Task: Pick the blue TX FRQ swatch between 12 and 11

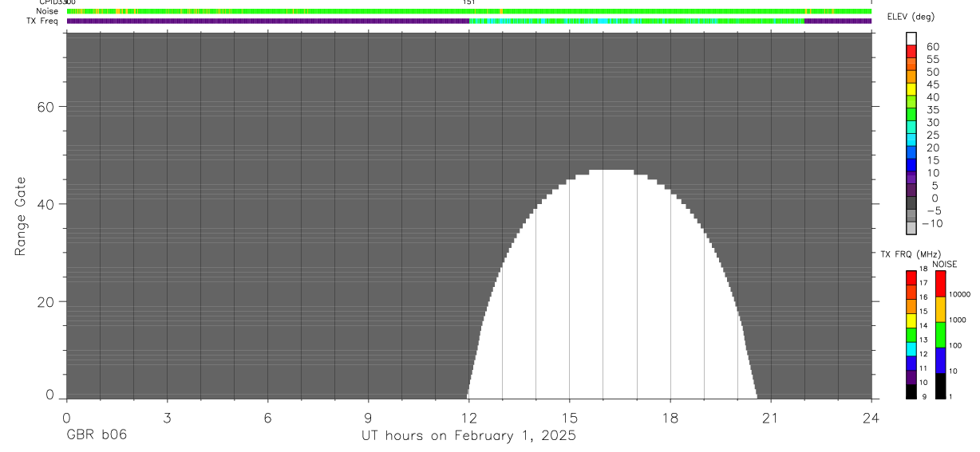Action: (911, 364)
